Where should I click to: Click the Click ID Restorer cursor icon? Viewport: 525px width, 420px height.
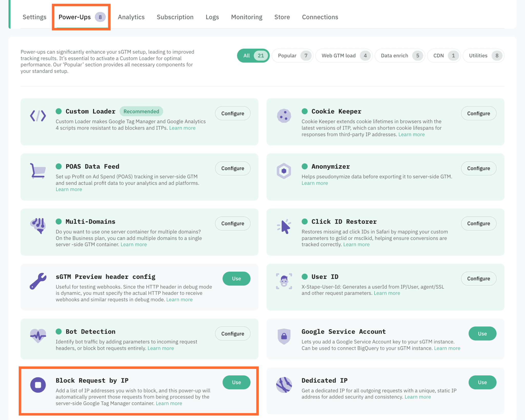coord(284,226)
